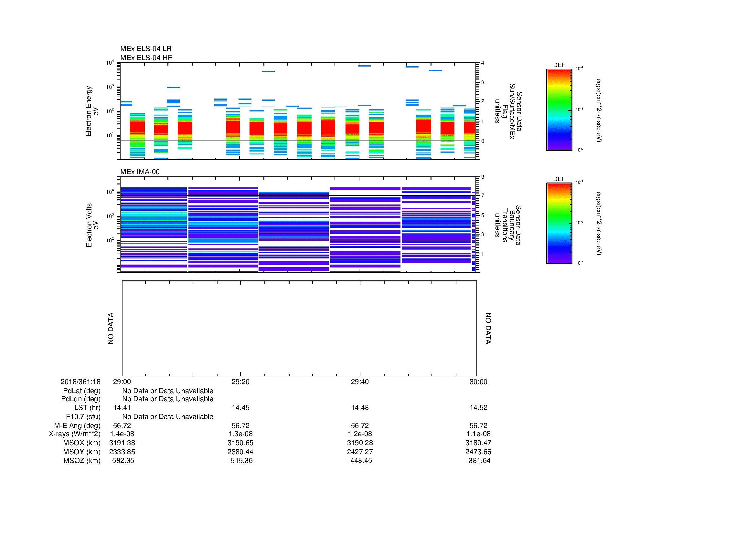Click the X-rays value 1.2e-08
This screenshot has height=534, width=756.
(359, 434)
